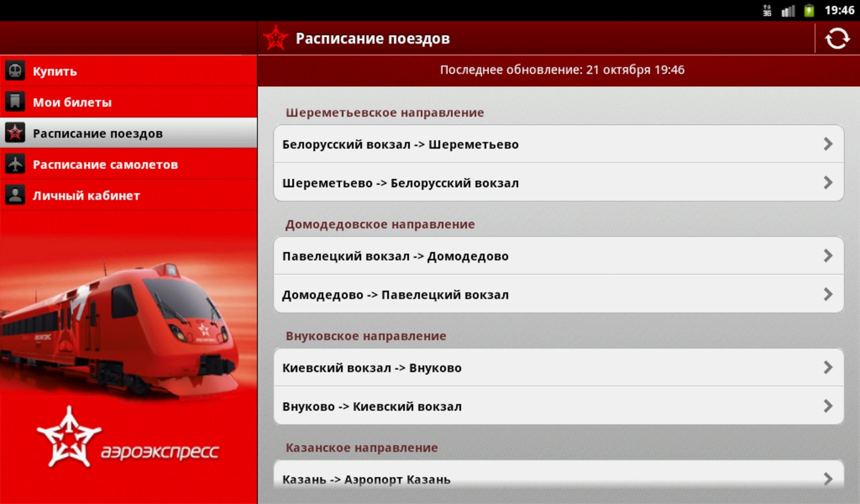Tap the refresh schedule icon
This screenshot has width=860, height=504.
pyautogui.click(x=837, y=38)
